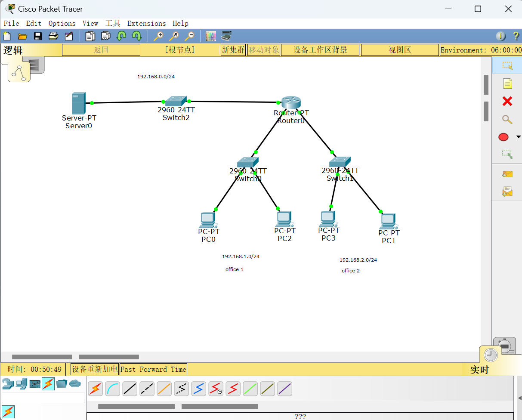Select PC3 device
Screen dimensions: 522x420
tap(328, 219)
